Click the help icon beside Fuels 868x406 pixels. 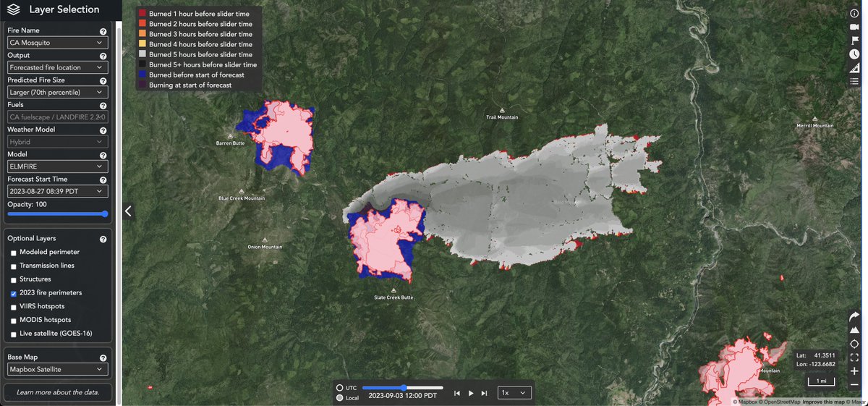[103, 106]
